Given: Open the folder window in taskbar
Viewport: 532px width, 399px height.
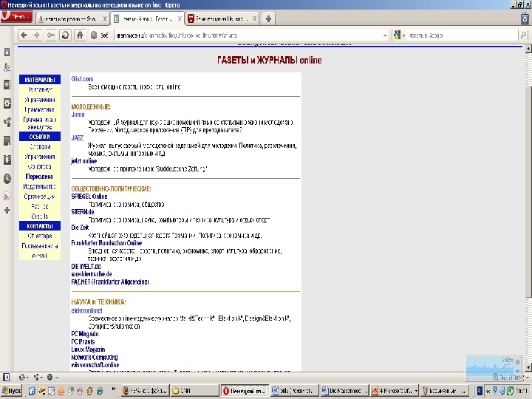Looking at the screenshot, I should click(194, 391).
